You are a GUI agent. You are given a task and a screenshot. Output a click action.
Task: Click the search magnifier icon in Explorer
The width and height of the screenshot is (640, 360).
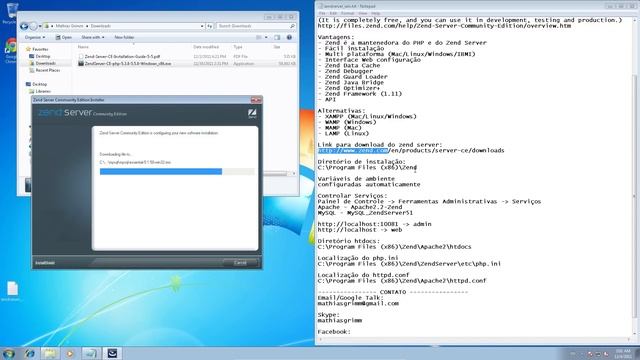tap(292, 26)
